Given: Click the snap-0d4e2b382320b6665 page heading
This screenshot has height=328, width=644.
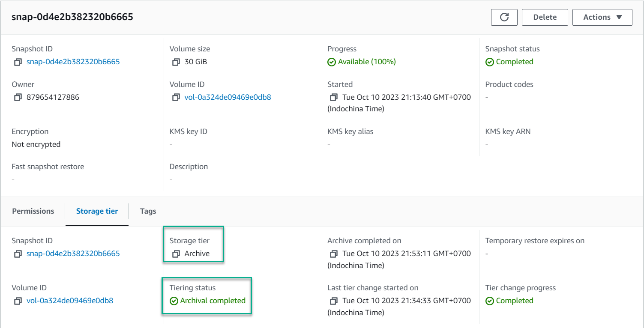Looking at the screenshot, I should point(72,17).
